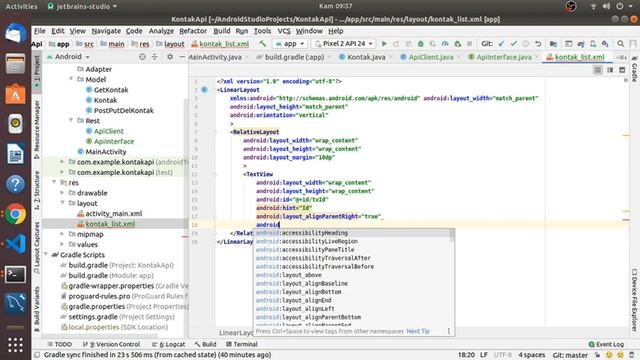Click the Make Project hammer icon
The image size is (640, 360).
(x=263, y=44)
